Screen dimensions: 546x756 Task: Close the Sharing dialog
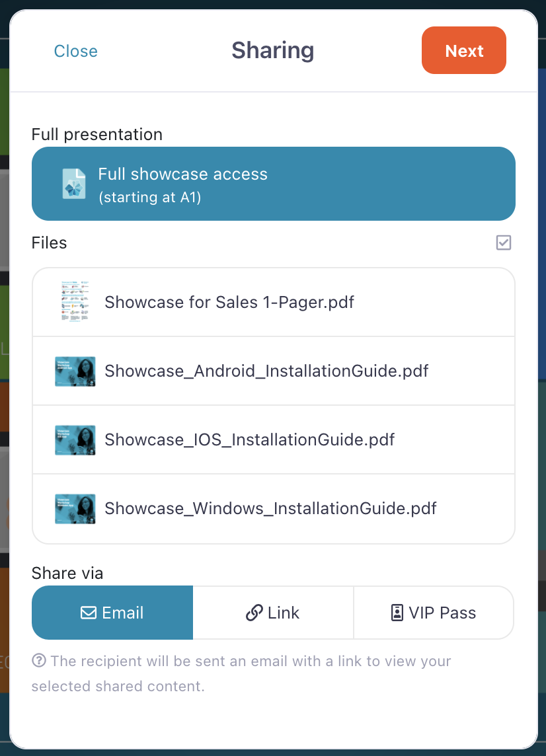coord(75,52)
